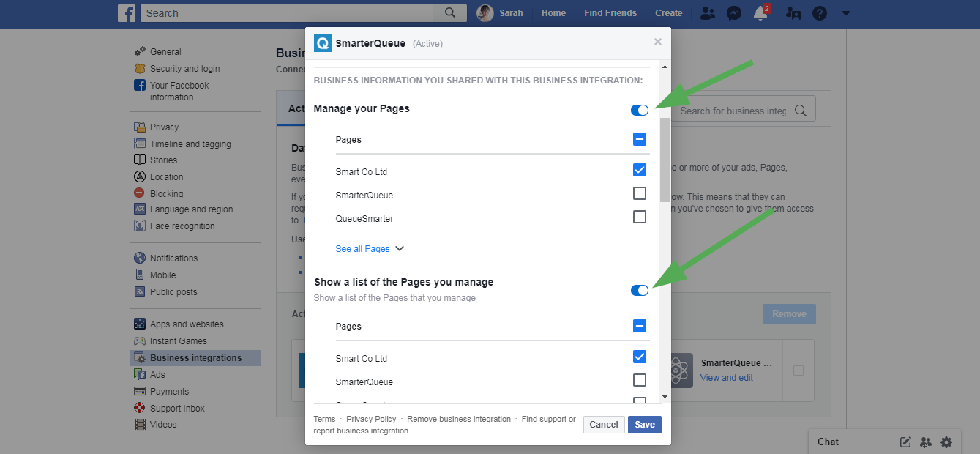This screenshot has height=454, width=980.
Task: View friend requests icon
Action: coord(707,12)
